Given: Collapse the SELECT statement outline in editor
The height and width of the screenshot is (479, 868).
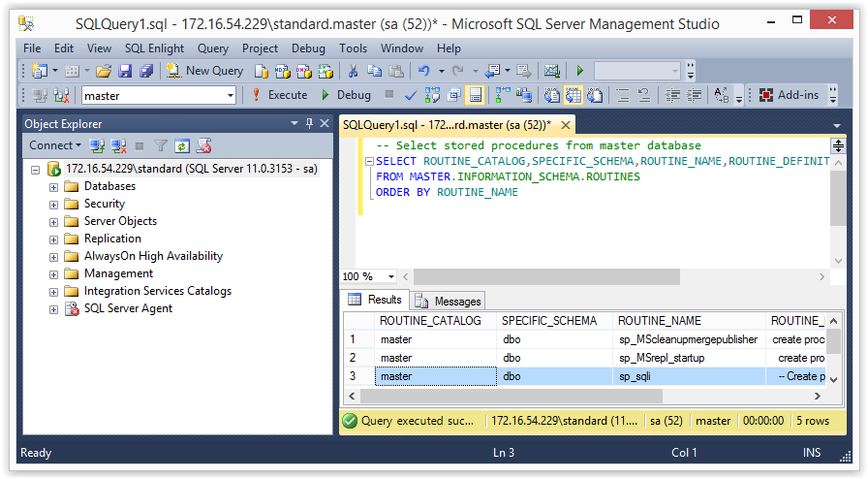Looking at the screenshot, I should [369, 161].
